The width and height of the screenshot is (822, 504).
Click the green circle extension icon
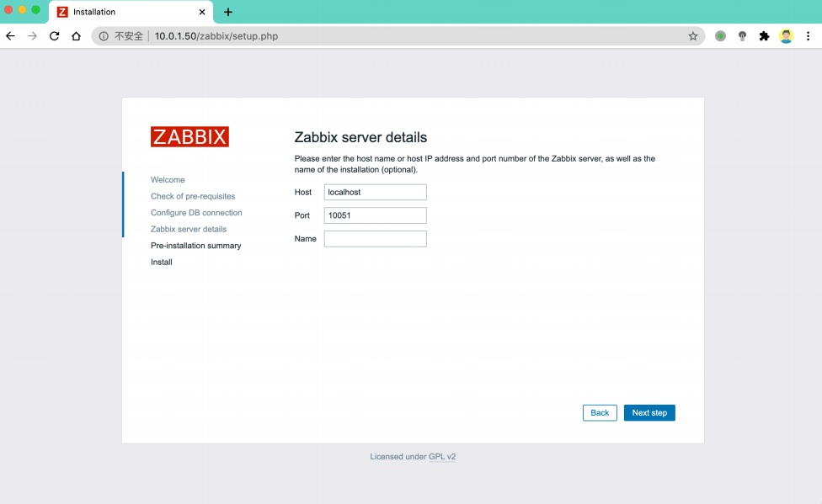coord(720,36)
